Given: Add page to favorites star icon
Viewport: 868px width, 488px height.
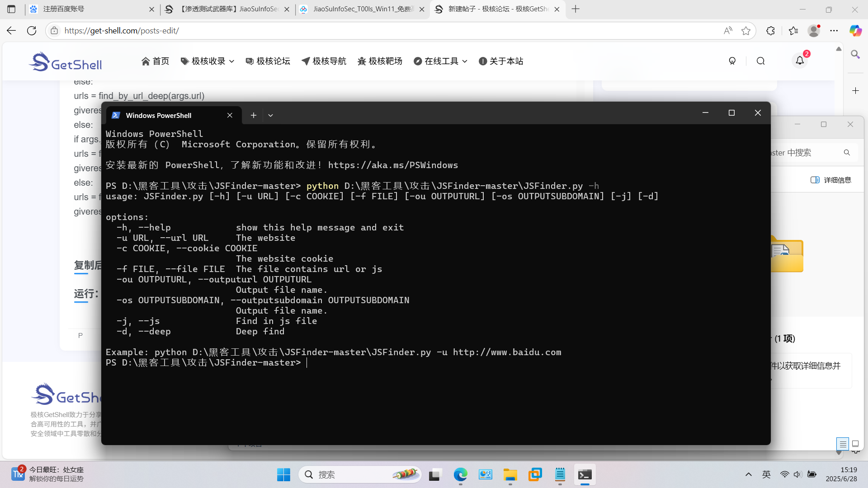Looking at the screenshot, I should tap(746, 30).
